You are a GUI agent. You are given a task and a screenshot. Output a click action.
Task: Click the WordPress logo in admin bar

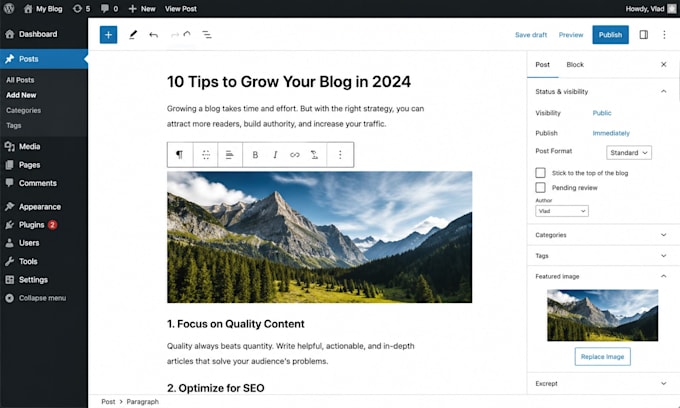(9, 8)
